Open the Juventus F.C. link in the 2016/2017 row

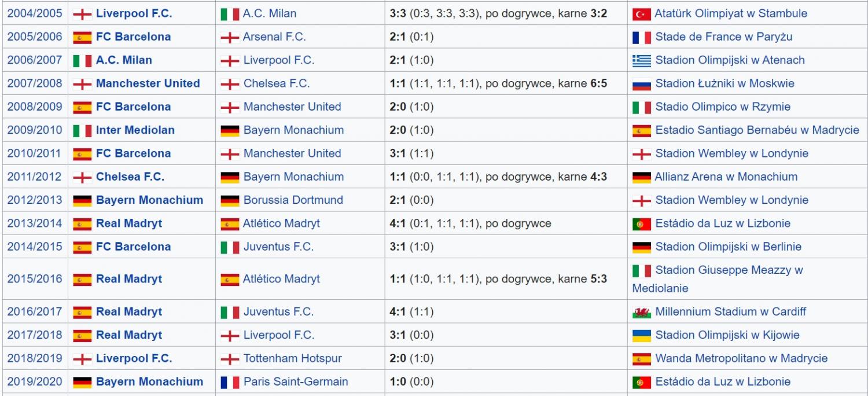click(278, 311)
